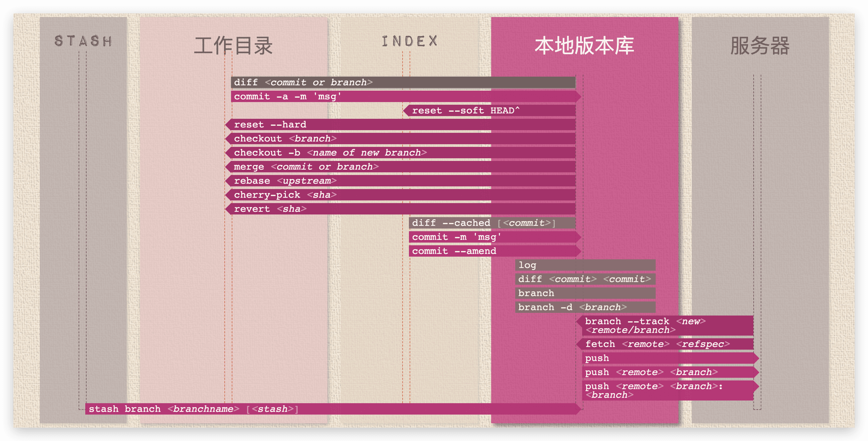The width and height of the screenshot is (868, 441).
Task: Click 'fetch <remote> <refspec>' command
Action: point(665,344)
